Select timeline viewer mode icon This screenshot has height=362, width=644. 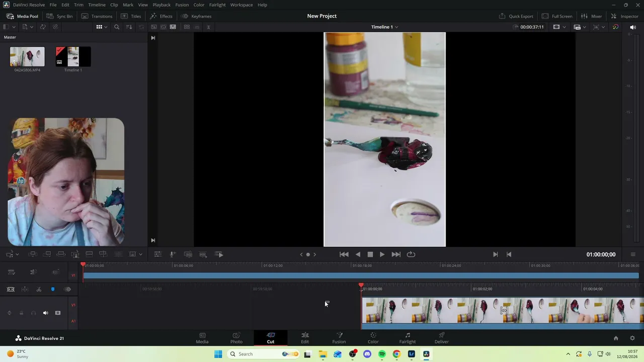point(173,27)
